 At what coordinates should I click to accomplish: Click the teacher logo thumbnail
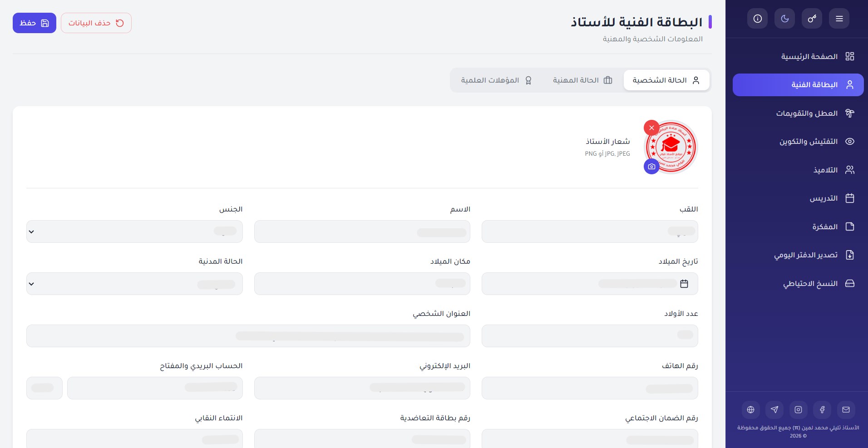(x=671, y=147)
